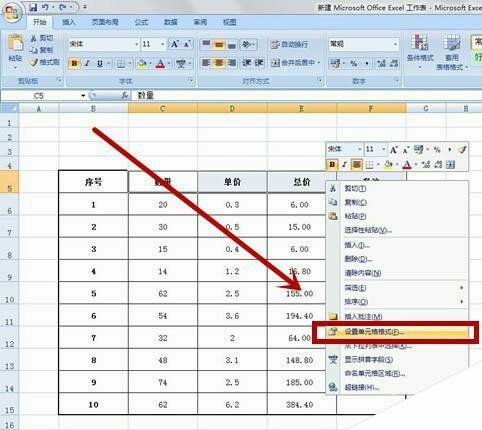
Task: Increase indent in ribbon alignment group
Action: click(259, 63)
